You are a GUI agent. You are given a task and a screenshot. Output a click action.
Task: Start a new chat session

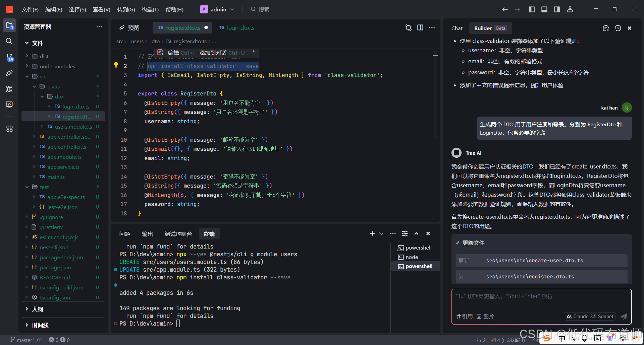tap(606, 28)
